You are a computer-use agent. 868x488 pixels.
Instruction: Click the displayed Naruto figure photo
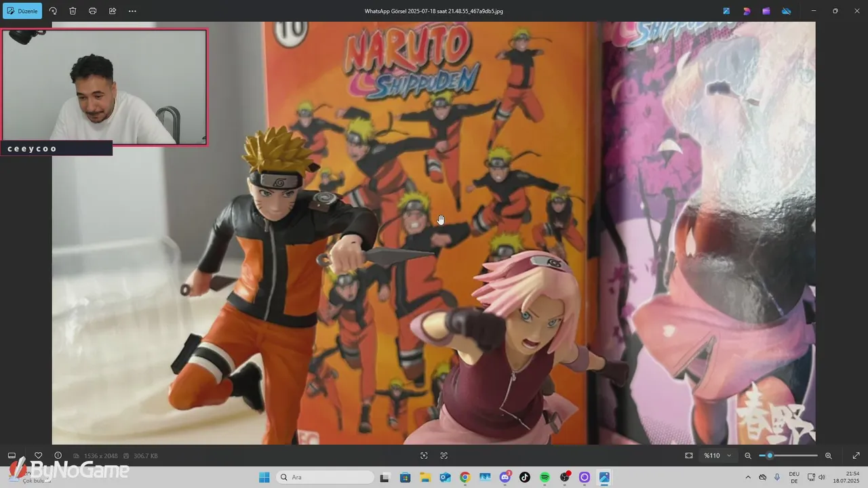[x=434, y=233]
